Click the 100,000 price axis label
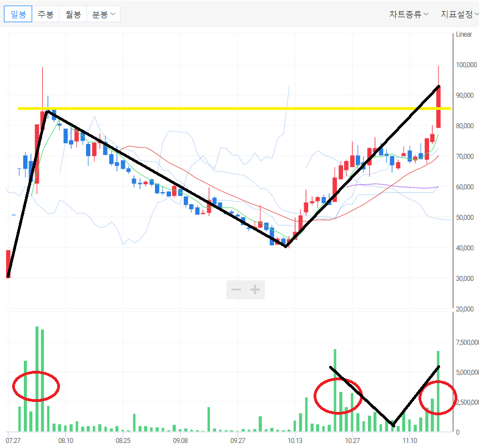 tap(466, 64)
